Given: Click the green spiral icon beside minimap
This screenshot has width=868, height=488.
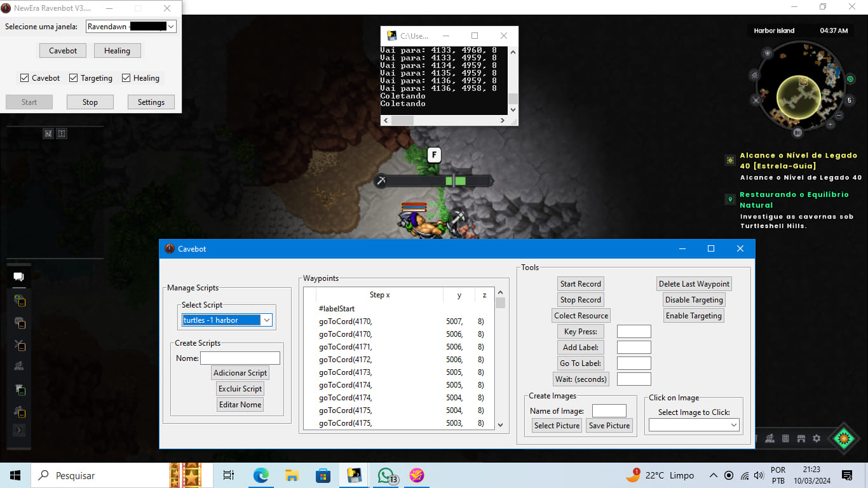Looking at the screenshot, I should (x=850, y=79).
